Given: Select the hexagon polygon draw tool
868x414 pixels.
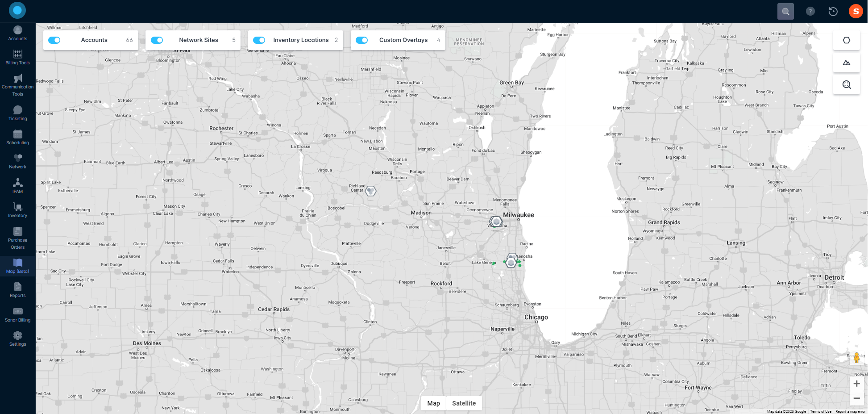Looking at the screenshot, I should coord(847,40).
